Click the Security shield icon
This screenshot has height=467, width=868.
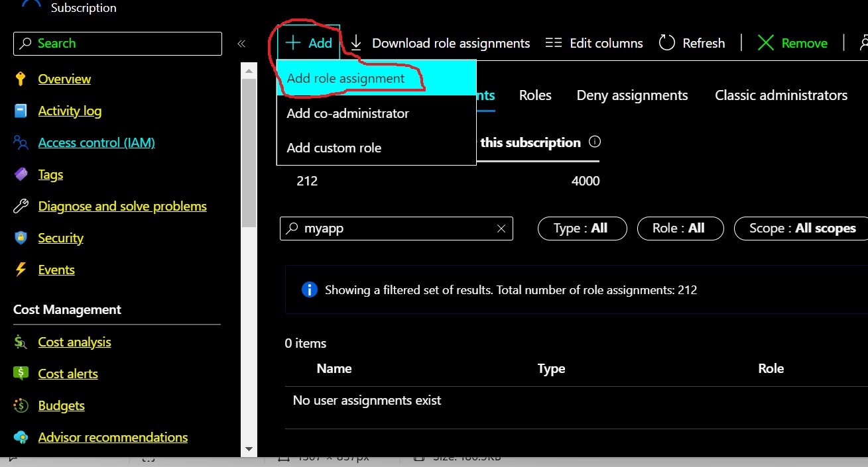pos(21,238)
